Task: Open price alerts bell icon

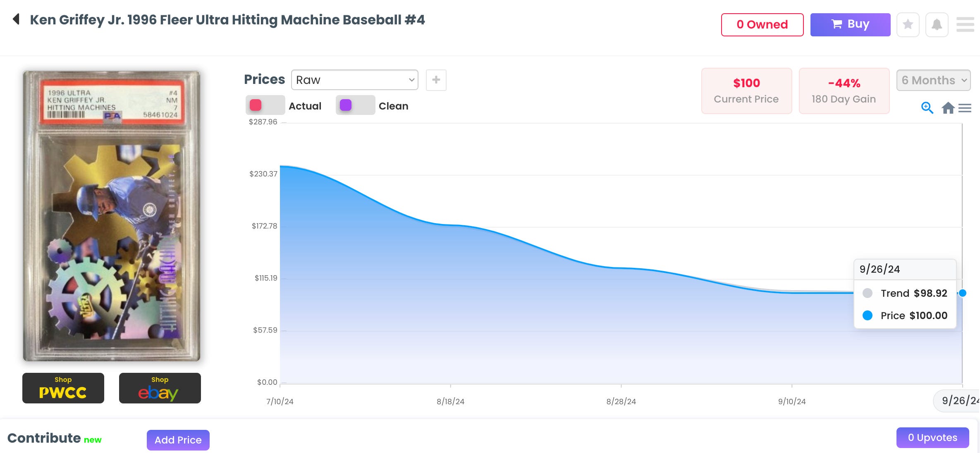Action: pyautogui.click(x=937, y=25)
